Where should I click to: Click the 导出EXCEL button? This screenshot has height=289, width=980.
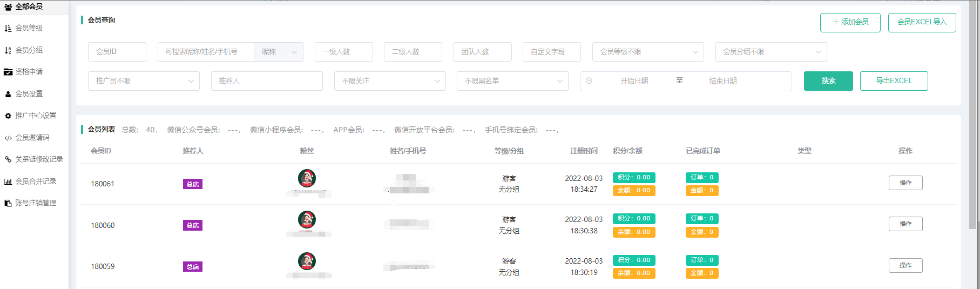click(x=894, y=81)
